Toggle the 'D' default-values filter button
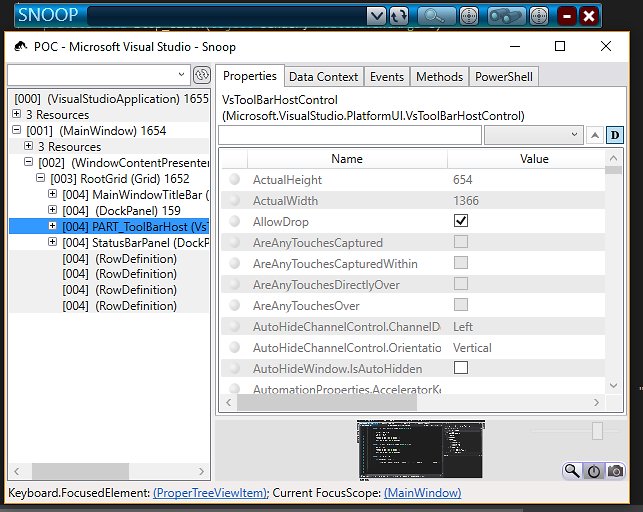 pyautogui.click(x=615, y=135)
